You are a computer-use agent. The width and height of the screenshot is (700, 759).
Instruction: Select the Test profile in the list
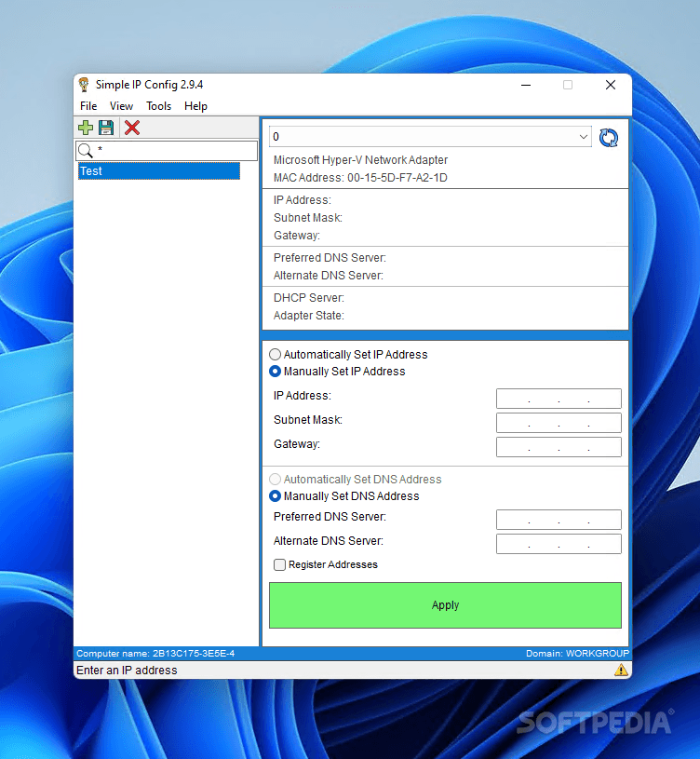coord(159,170)
